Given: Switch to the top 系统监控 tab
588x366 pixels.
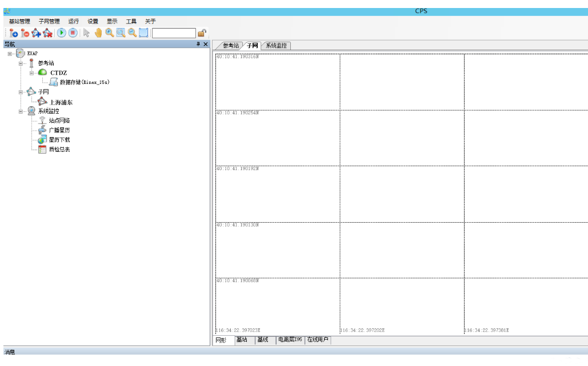Looking at the screenshot, I should (277, 46).
